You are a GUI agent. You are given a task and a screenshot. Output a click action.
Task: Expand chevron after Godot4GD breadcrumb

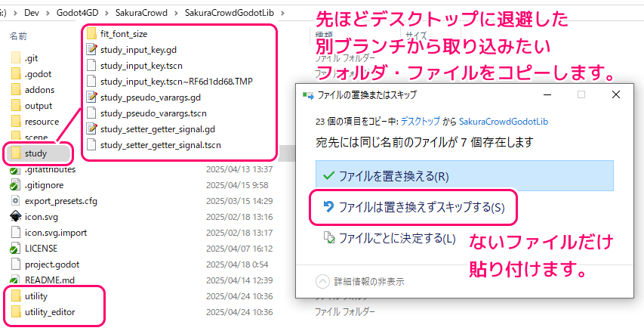[106, 13]
